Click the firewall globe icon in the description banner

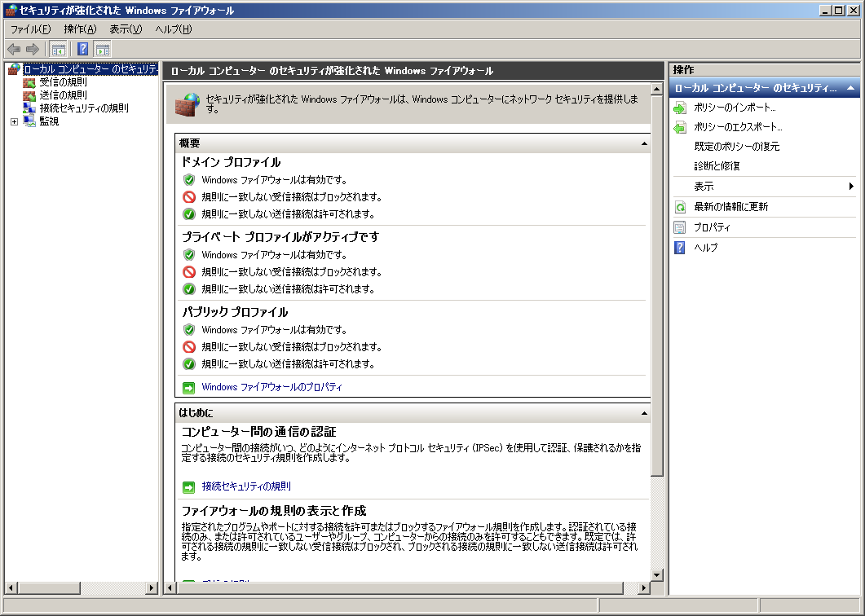[187, 104]
